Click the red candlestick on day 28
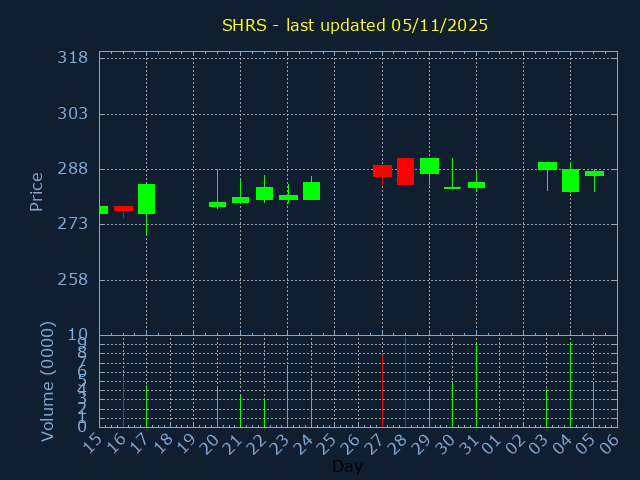The width and height of the screenshot is (640, 480). pos(405,171)
